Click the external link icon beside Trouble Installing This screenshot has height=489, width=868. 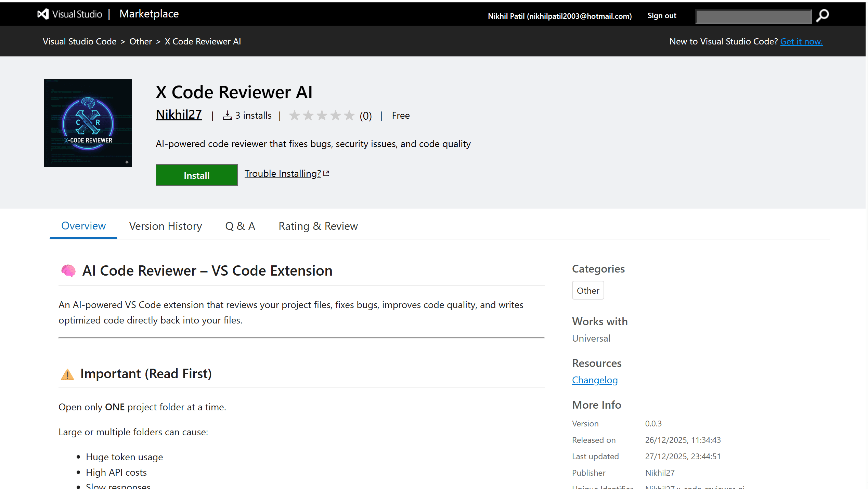tap(326, 173)
